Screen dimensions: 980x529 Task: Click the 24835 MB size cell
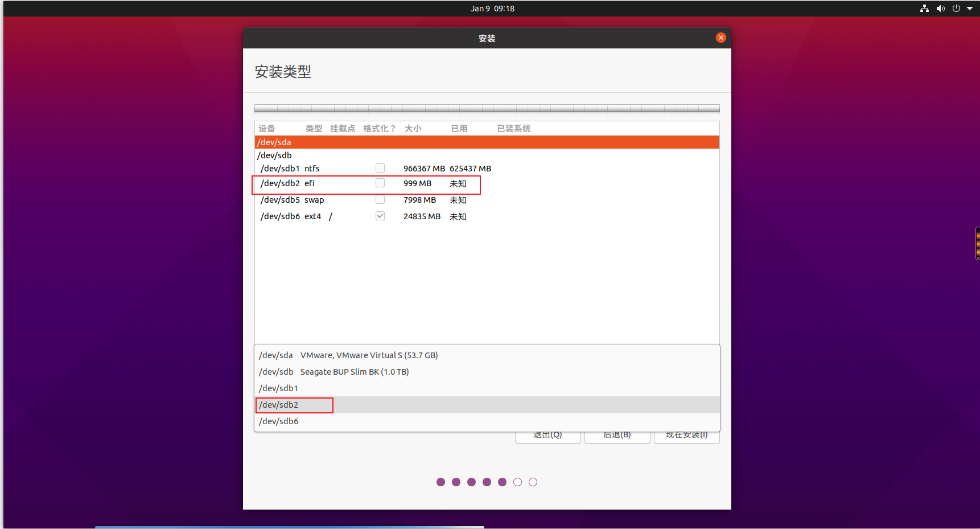tap(422, 216)
